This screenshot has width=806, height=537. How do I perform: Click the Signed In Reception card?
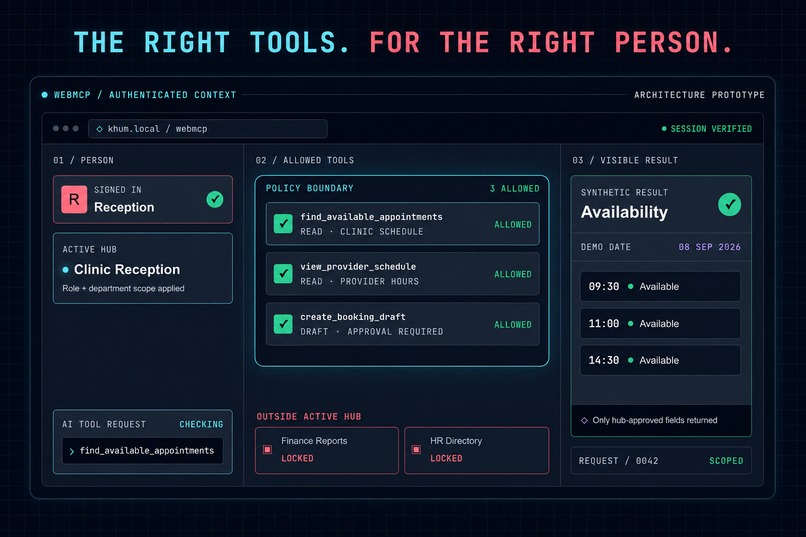click(143, 199)
